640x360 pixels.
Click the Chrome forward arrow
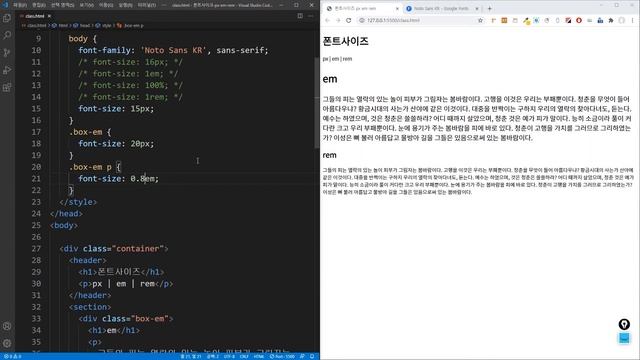[x=338, y=20]
